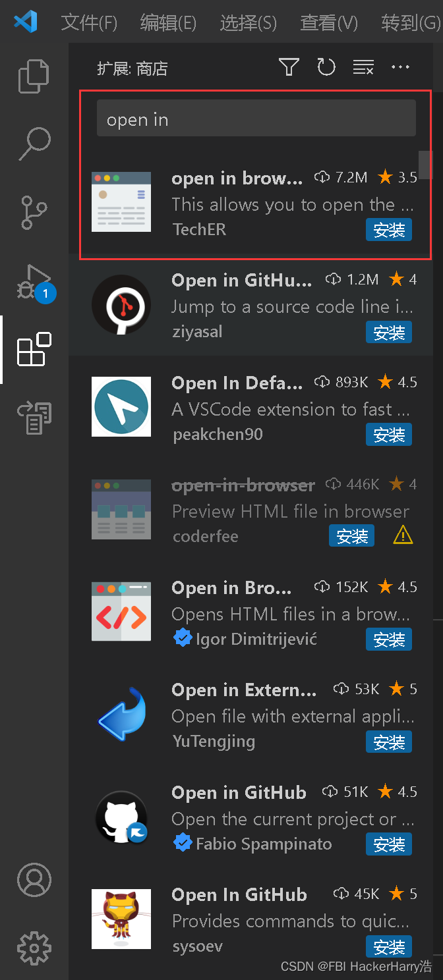The height and width of the screenshot is (980, 443).
Task: Click peakchen90 extension cursor logo
Action: click(x=121, y=406)
